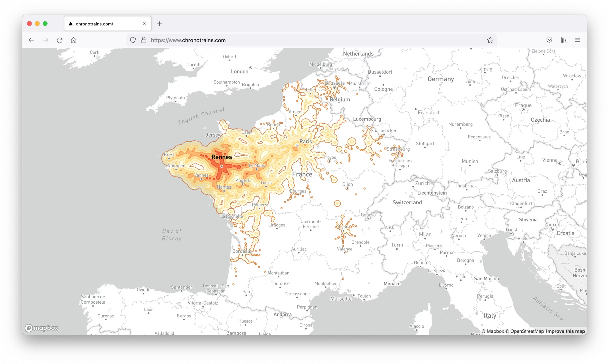609x364 pixels.
Task: Click the London city label
Action: pyautogui.click(x=239, y=72)
